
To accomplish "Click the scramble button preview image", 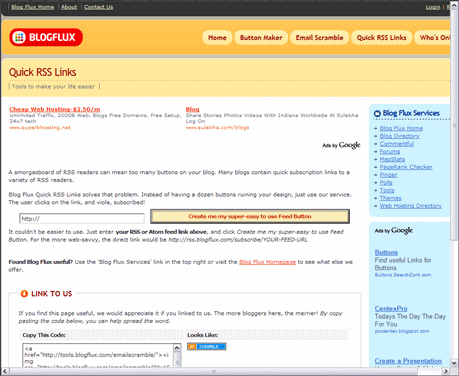I will pos(207,347).
